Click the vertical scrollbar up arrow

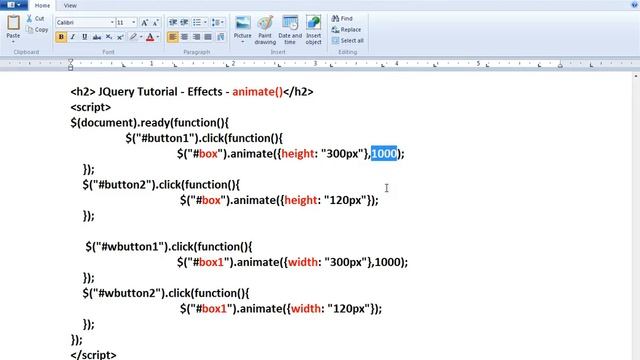click(636, 76)
